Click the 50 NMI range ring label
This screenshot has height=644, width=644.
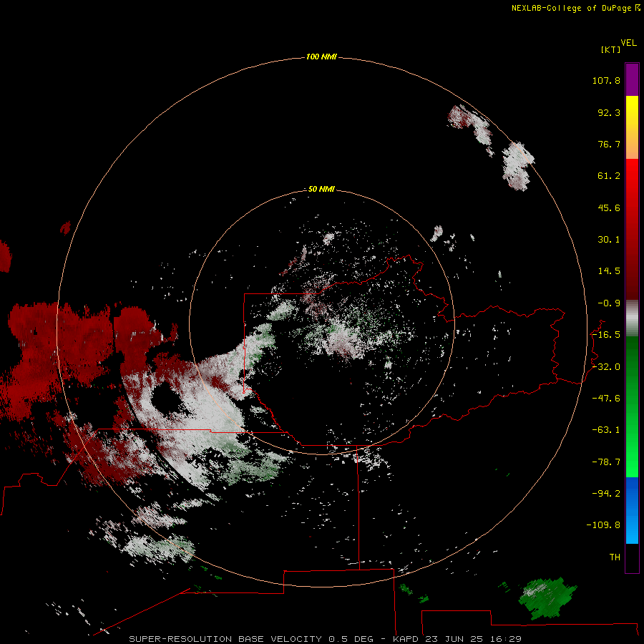(321, 189)
